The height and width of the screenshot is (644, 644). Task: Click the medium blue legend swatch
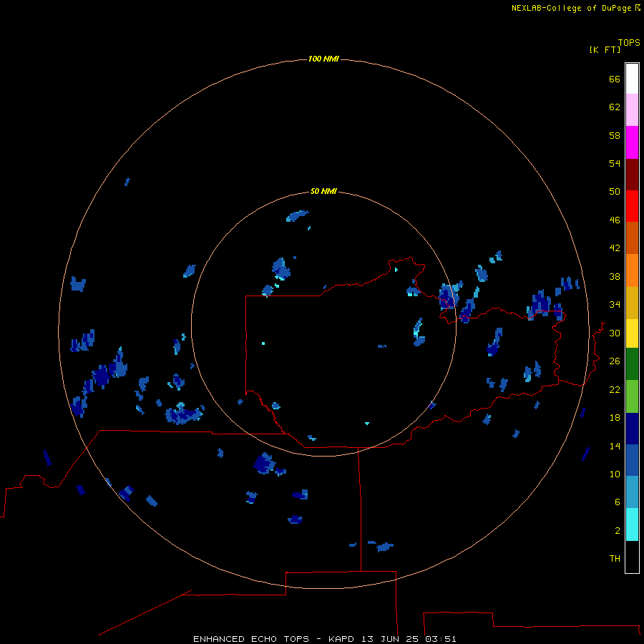tap(632, 460)
